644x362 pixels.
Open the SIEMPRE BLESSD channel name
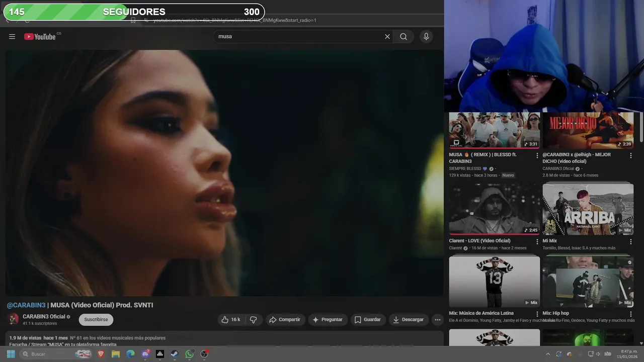[465, 168]
